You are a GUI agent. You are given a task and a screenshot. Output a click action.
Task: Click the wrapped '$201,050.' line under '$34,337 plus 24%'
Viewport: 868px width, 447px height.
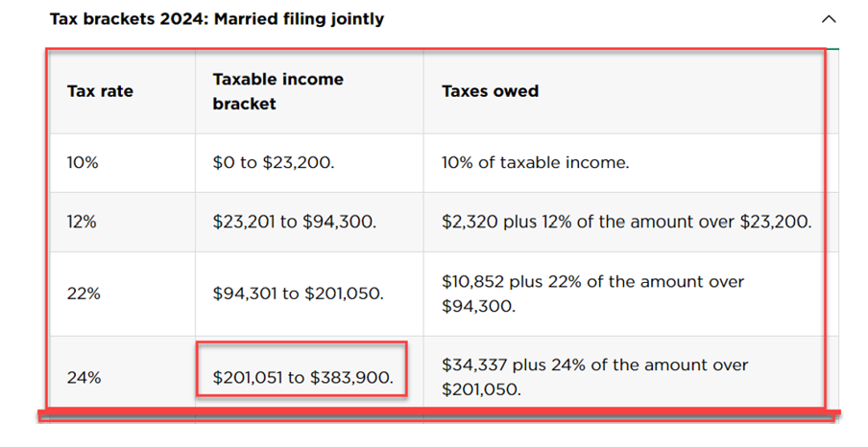(x=481, y=389)
